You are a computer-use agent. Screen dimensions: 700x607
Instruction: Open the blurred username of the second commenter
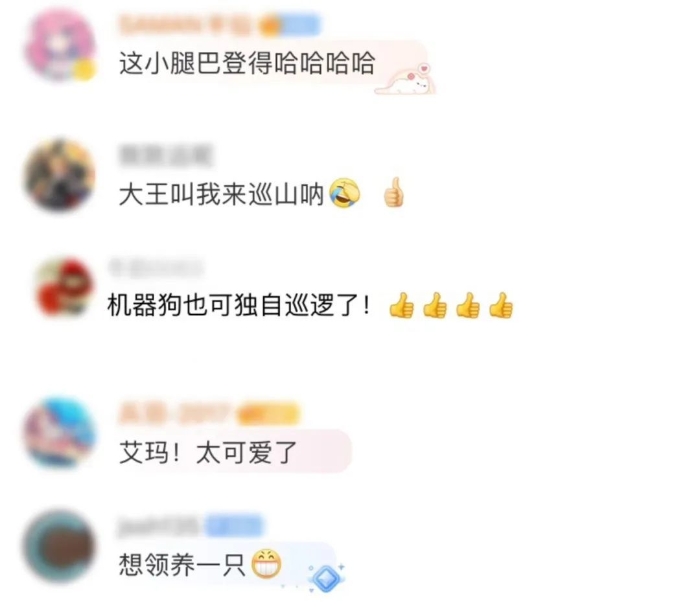[166, 156]
